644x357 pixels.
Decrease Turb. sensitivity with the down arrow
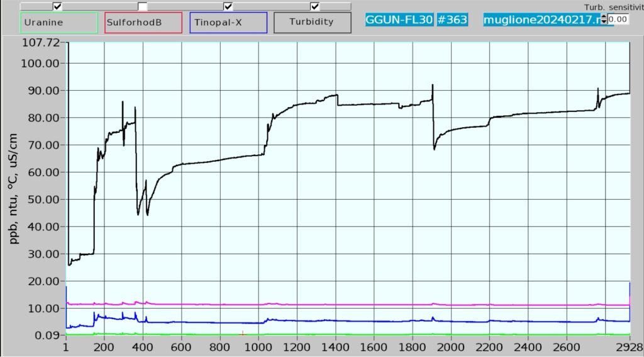coord(604,22)
